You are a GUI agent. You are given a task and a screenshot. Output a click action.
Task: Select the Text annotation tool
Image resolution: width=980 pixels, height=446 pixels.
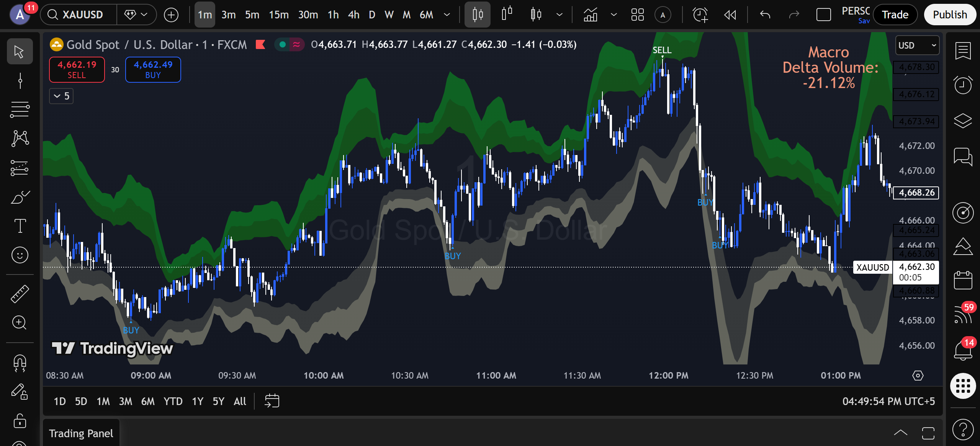[x=20, y=226]
